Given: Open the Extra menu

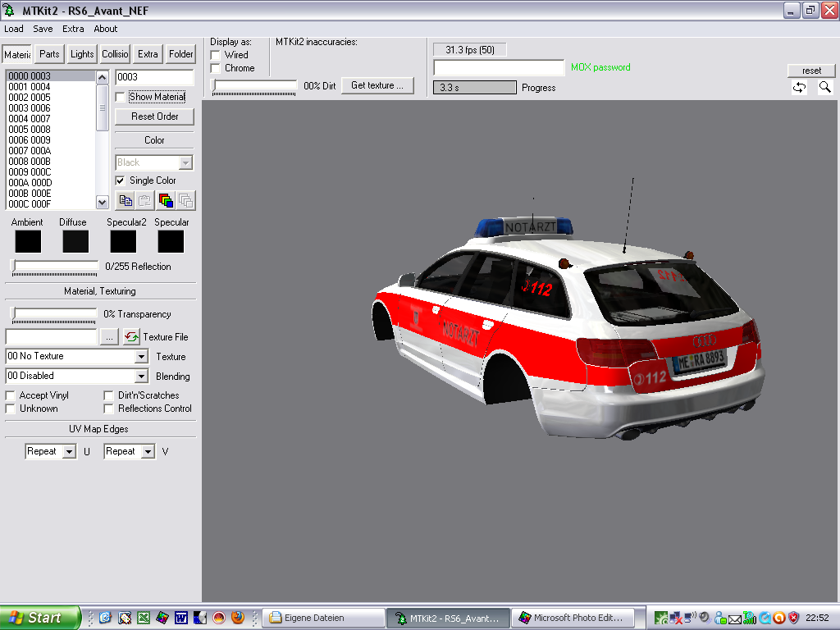Looking at the screenshot, I should click(73, 29).
